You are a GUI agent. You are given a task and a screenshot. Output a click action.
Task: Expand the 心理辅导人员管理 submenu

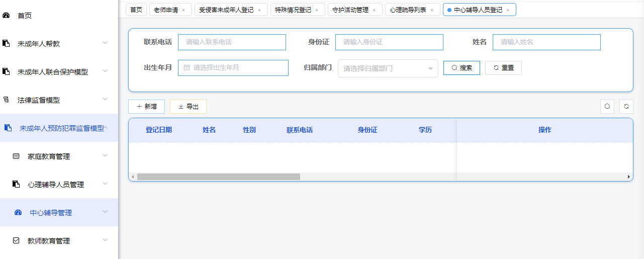click(x=105, y=184)
